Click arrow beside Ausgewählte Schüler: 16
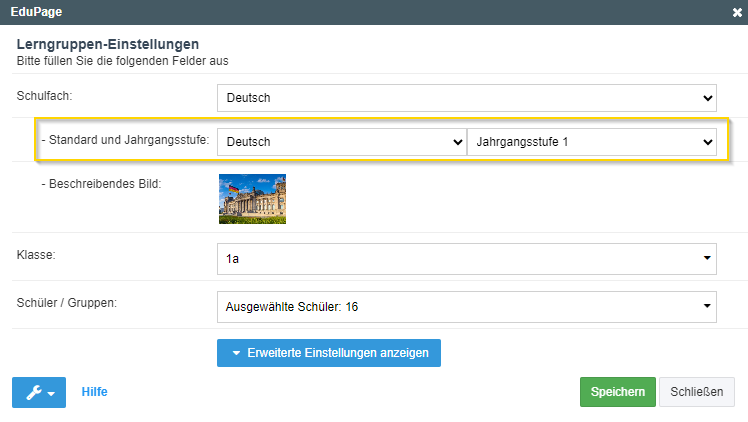The height and width of the screenshot is (422, 748). click(707, 306)
